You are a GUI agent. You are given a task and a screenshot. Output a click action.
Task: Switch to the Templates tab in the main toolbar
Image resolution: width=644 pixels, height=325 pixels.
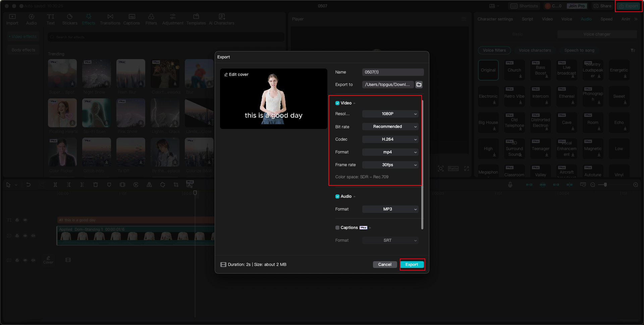pos(196,19)
